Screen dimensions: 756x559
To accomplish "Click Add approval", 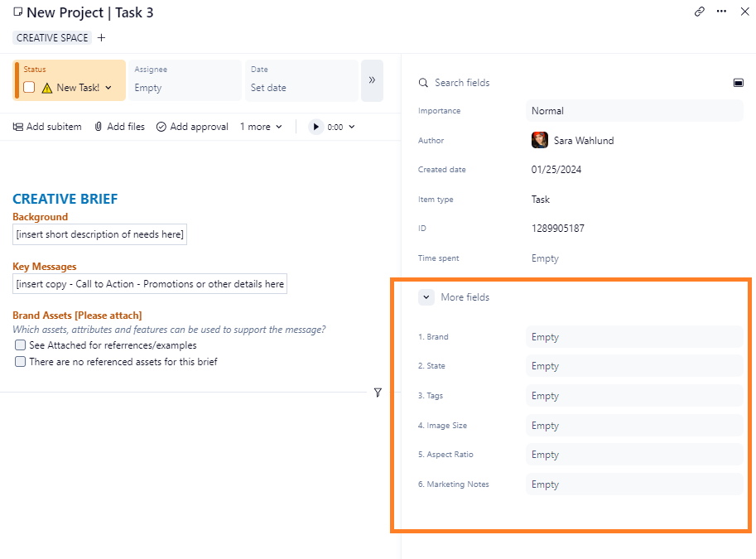I will (192, 127).
